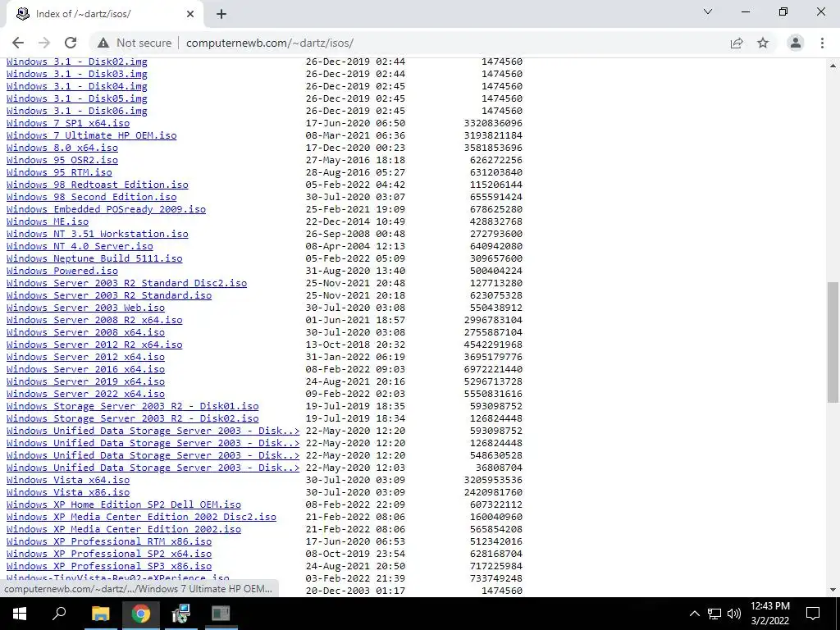Image resolution: width=840 pixels, height=630 pixels.
Task: Open Windows NT 3.51 Workstation.iso
Action: click(98, 234)
